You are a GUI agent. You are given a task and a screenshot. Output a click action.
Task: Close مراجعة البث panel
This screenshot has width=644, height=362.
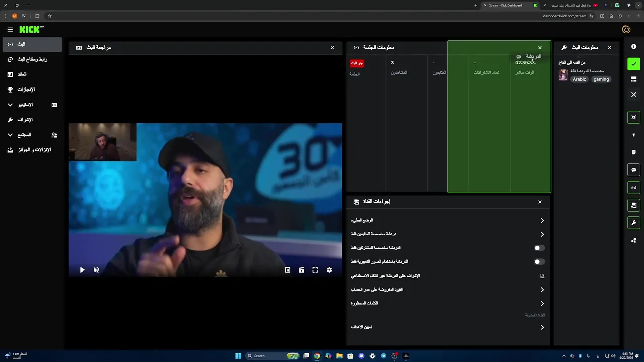(x=332, y=48)
